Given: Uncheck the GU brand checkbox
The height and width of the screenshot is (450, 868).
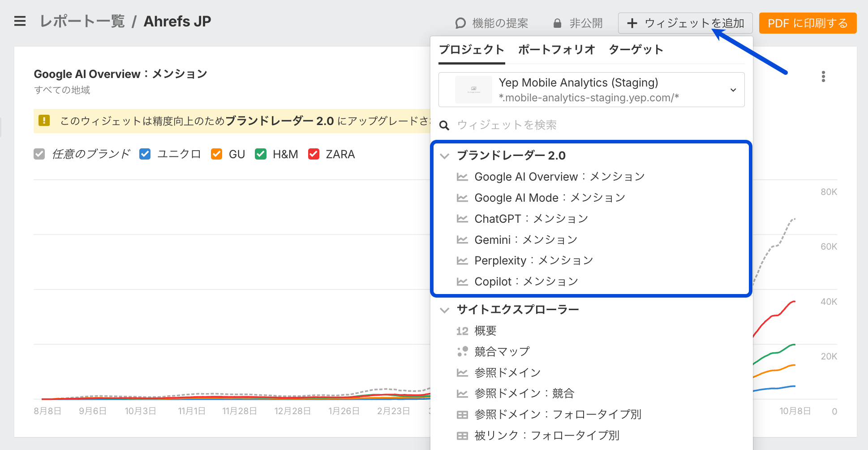Looking at the screenshot, I should (216, 154).
